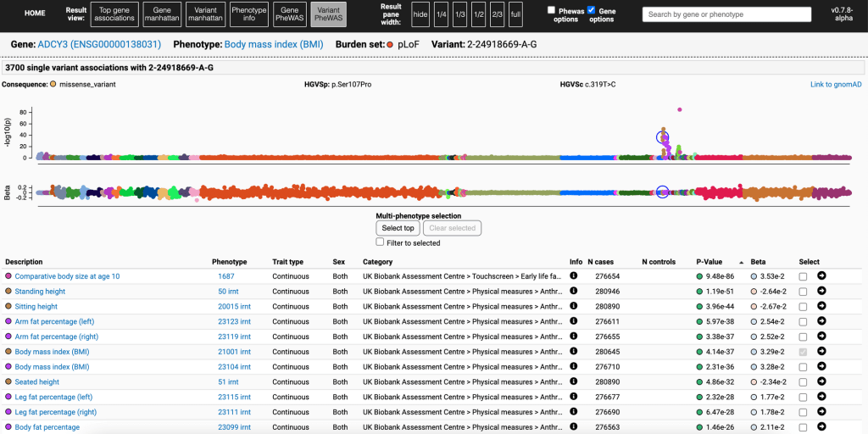Image resolution: width=868 pixels, height=434 pixels.
Task: Click info icon for Standing height row
Action: [x=573, y=292]
